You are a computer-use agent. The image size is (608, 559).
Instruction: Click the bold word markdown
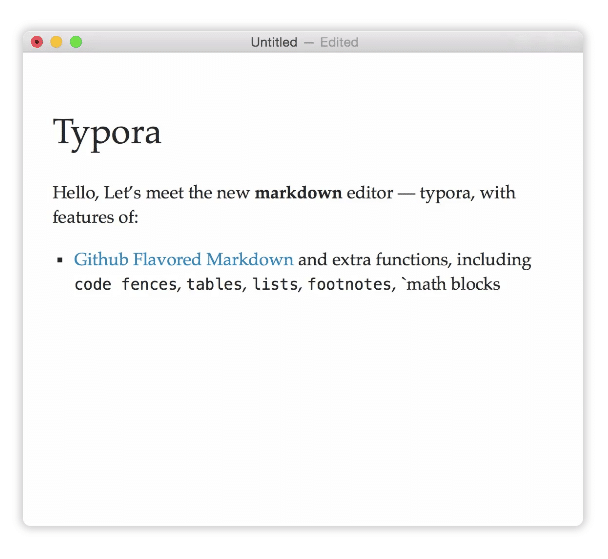(298, 193)
